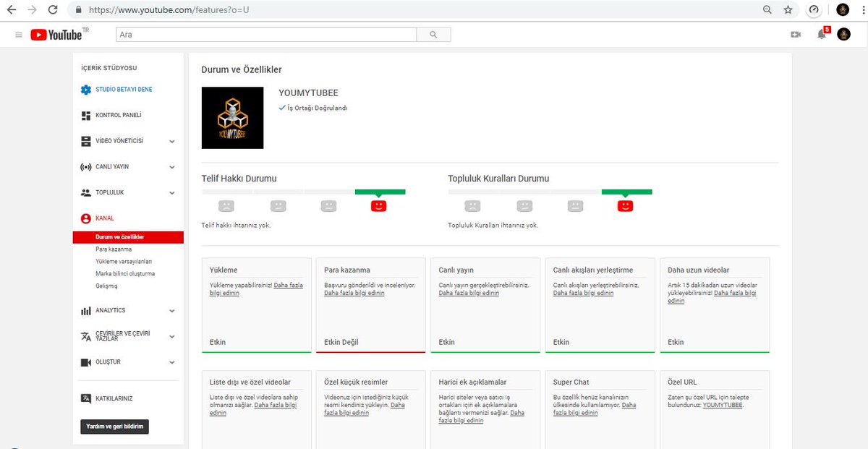Viewport: 868px width, 449px height.
Task: Click the Oluştur camera icon
Action: (86, 362)
